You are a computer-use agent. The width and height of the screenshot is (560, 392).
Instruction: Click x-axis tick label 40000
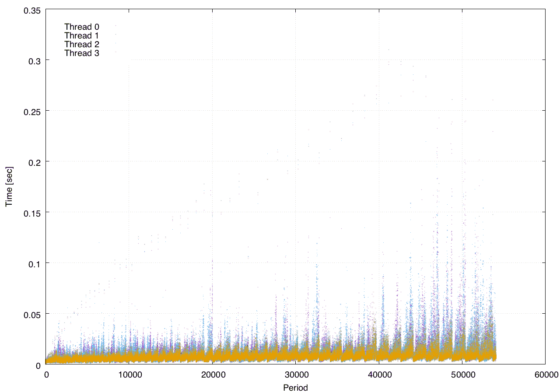click(379, 374)
